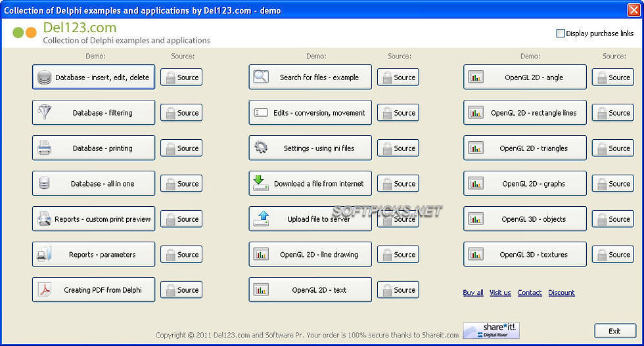This screenshot has width=644, height=346.
Task: Get Source for Settings - using ini files
Action: pyautogui.click(x=398, y=148)
